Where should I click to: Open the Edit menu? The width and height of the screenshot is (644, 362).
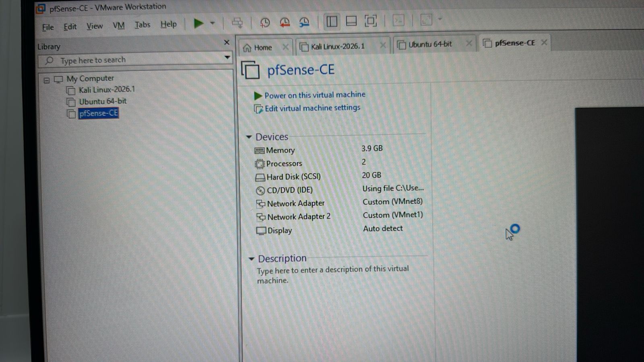70,27
